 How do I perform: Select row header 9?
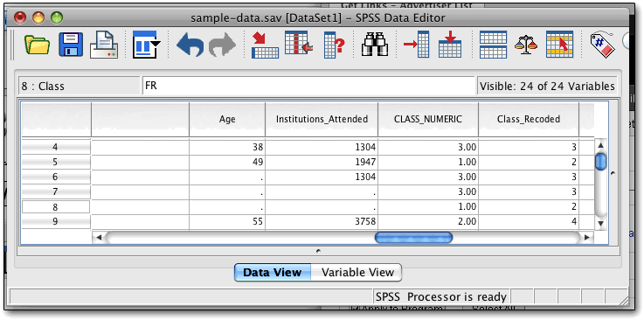tap(55, 222)
